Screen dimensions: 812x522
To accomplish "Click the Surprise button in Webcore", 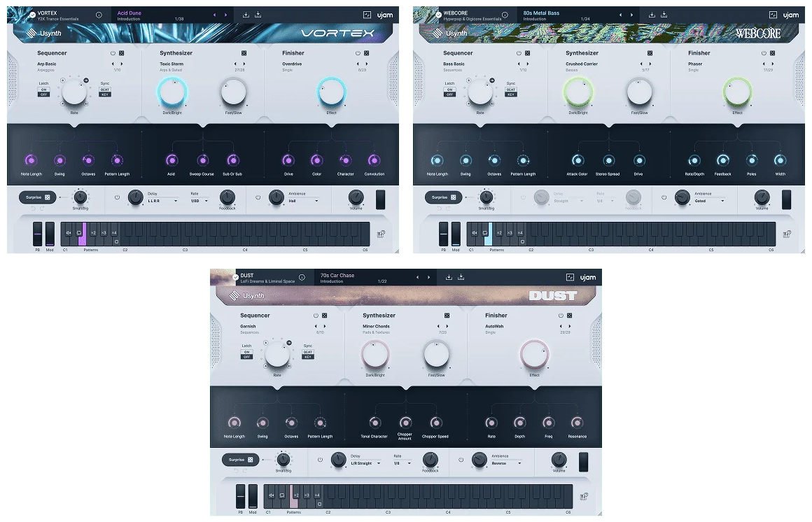I will point(444,197).
